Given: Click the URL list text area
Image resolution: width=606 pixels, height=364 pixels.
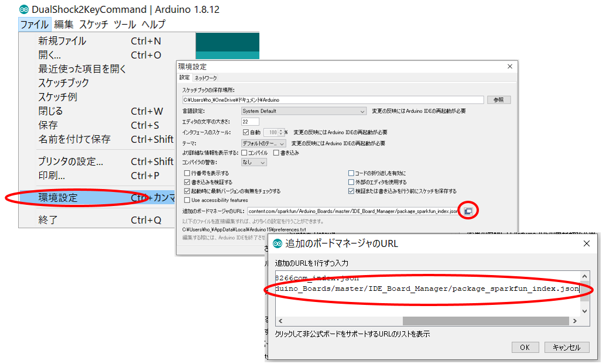Looking at the screenshot, I should pos(428,294).
